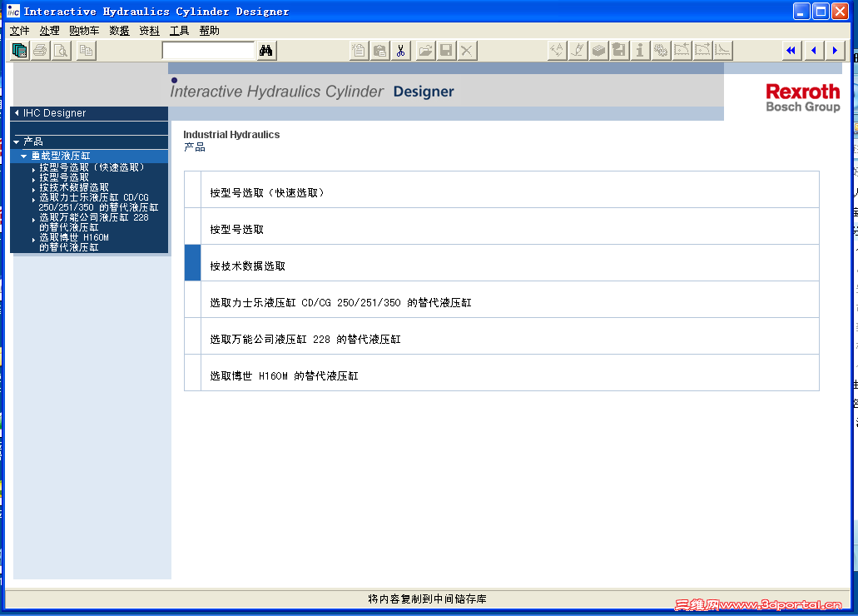Screen dimensions: 858x616
Task: Open the 购物车 menu
Action: tap(84, 31)
